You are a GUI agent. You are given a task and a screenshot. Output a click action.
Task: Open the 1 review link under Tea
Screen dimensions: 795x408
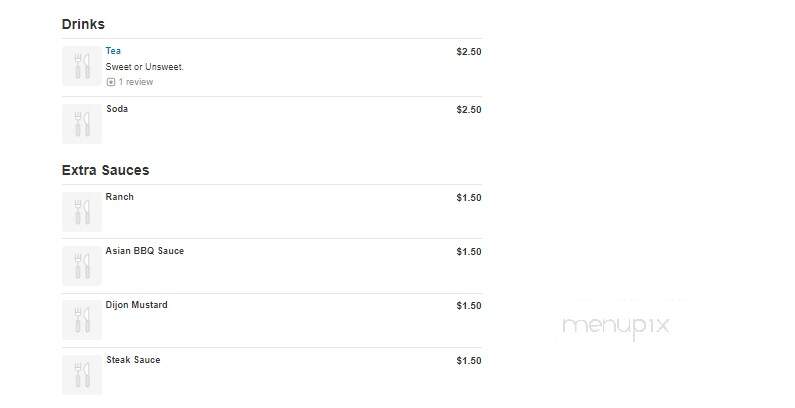tap(135, 82)
